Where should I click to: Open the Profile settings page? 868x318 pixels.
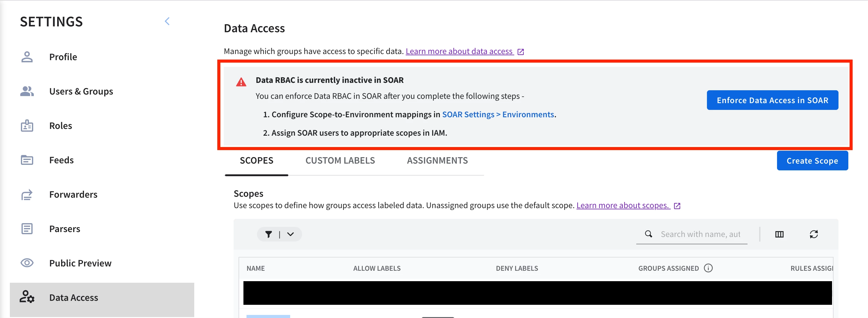(x=63, y=57)
